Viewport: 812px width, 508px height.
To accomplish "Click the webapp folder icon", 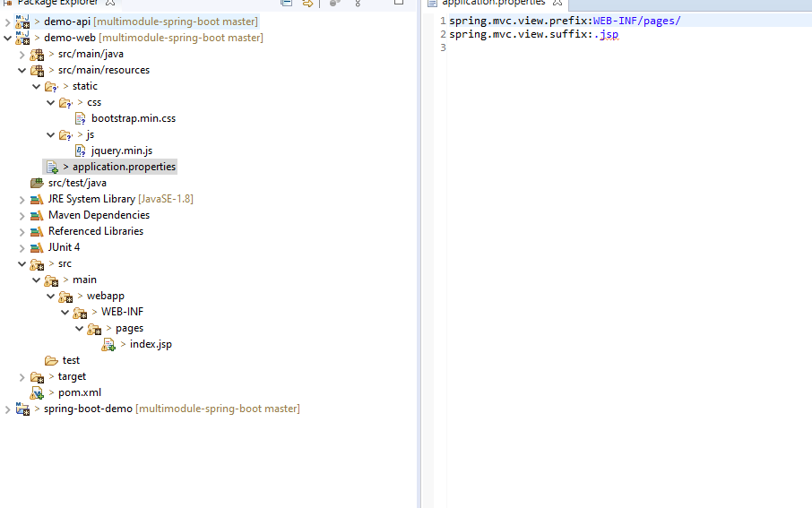I will pyautogui.click(x=65, y=297).
